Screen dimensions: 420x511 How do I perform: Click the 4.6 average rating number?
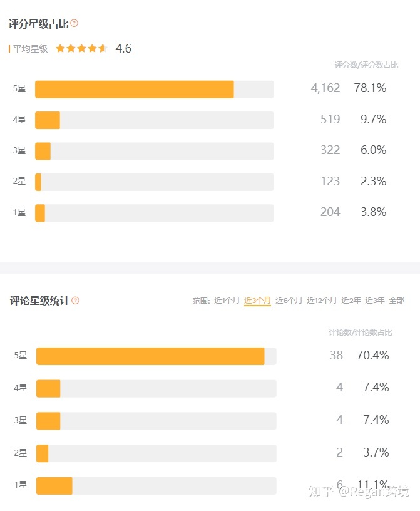[123, 49]
